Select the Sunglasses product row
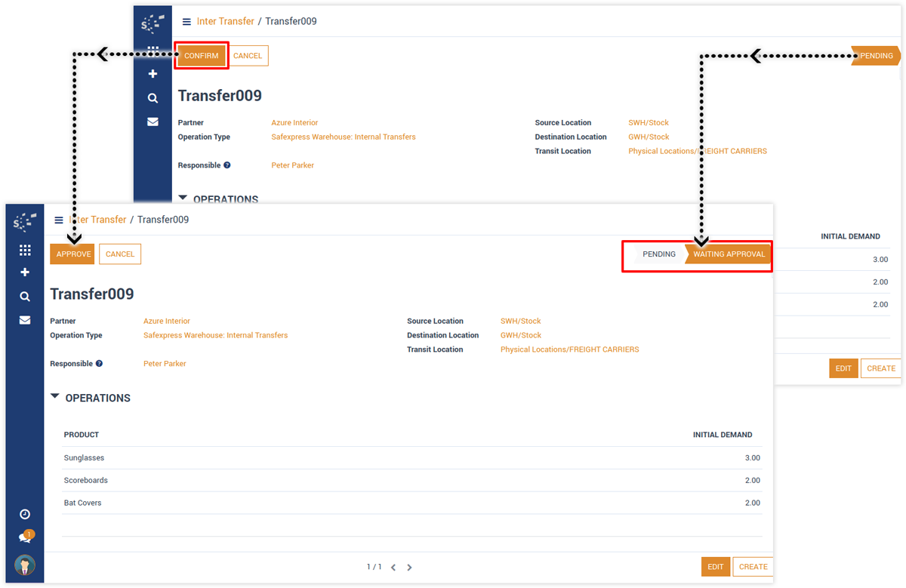906x588 pixels. (x=84, y=458)
